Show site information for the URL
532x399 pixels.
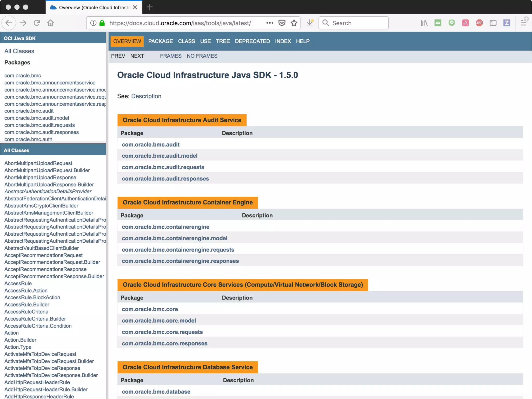tap(93, 23)
